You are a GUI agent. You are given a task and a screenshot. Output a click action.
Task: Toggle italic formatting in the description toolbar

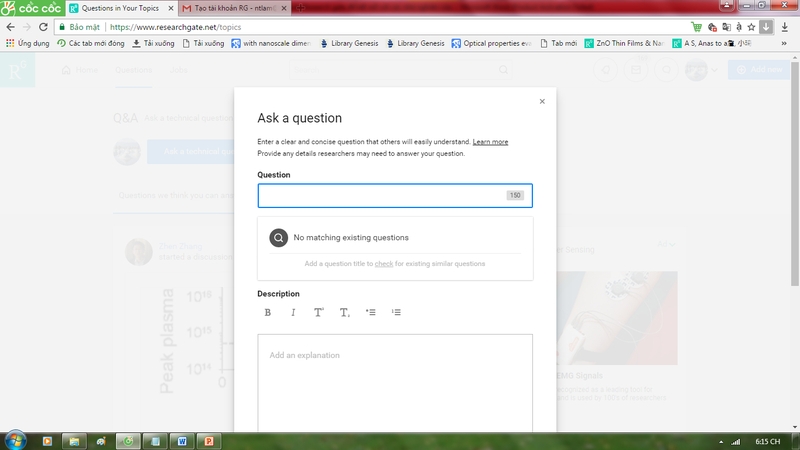pyautogui.click(x=293, y=312)
